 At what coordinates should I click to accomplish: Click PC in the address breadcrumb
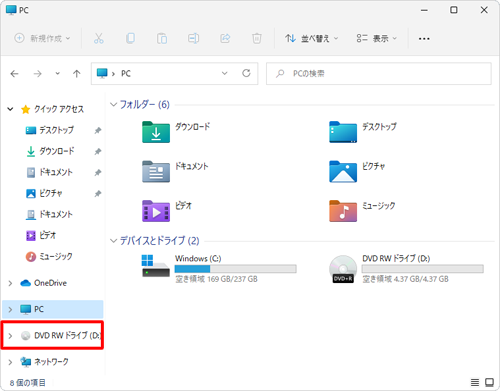pos(126,73)
